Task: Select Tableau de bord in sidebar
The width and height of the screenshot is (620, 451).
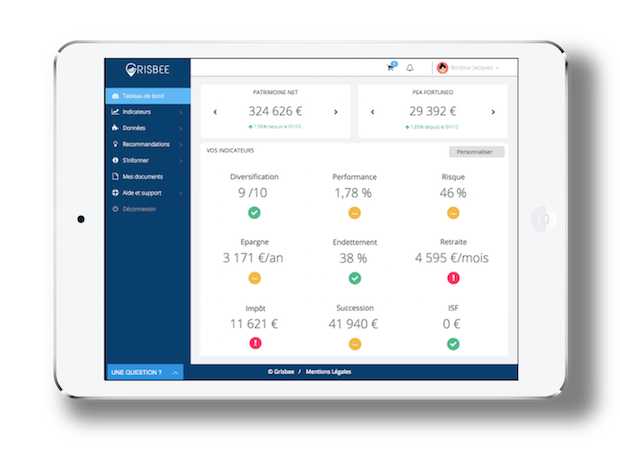Action: pos(146,96)
